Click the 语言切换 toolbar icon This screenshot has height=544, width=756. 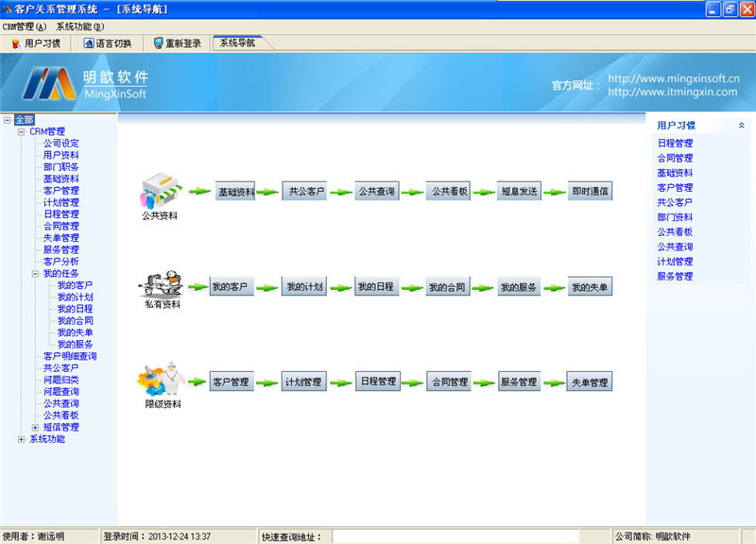click(x=89, y=43)
